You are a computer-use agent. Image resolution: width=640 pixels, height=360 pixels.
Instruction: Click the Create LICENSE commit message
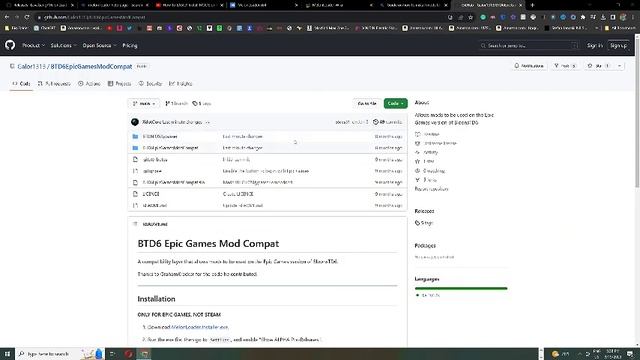pyautogui.click(x=238, y=194)
